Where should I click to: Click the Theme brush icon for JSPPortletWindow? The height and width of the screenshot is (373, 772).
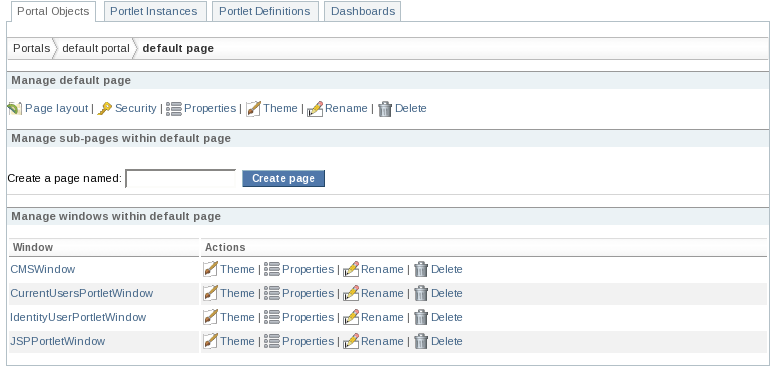click(210, 341)
